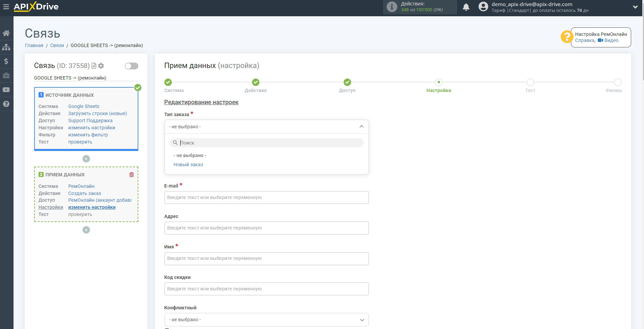
Task: Open the billing dollar sidebar icon
Action: pos(6,61)
